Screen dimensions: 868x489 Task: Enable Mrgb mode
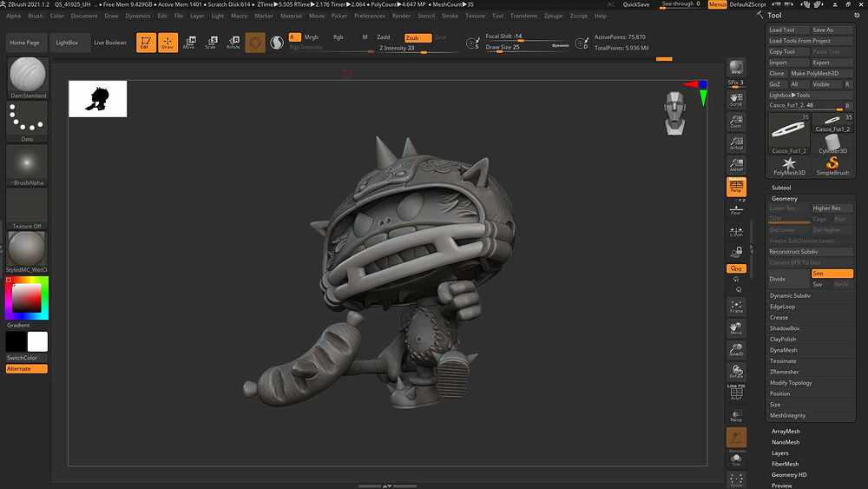tap(311, 37)
